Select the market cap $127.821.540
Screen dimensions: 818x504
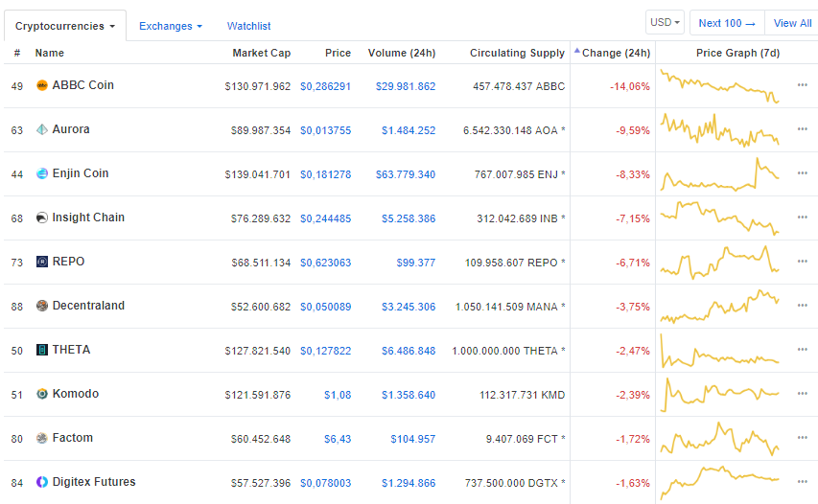pos(258,352)
